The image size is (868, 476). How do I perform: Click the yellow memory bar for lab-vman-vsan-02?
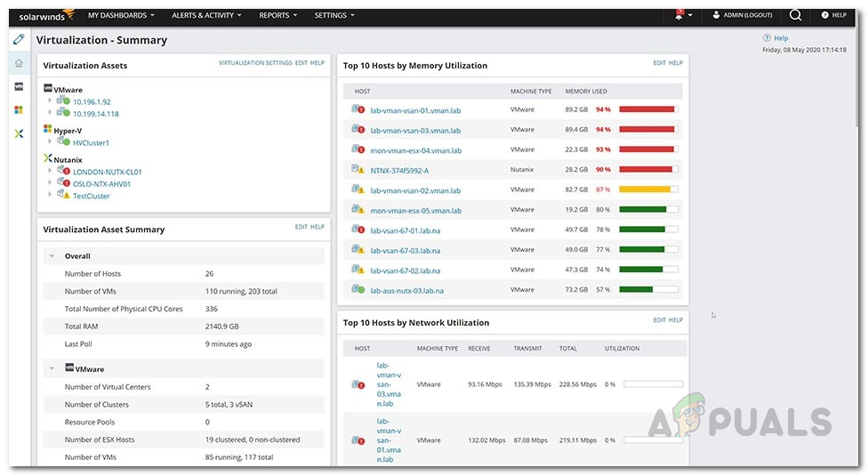(645, 190)
